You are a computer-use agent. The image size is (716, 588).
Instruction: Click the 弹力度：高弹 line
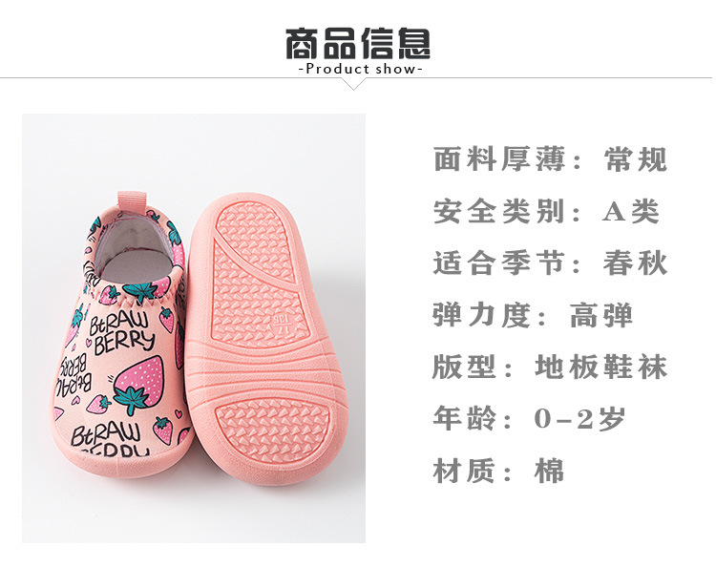(533, 315)
